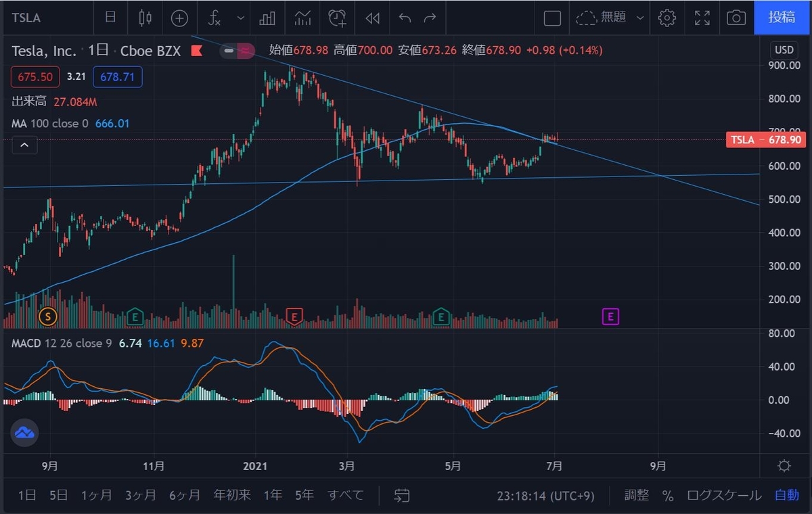Select the 1日 time range

coord(27,495)
